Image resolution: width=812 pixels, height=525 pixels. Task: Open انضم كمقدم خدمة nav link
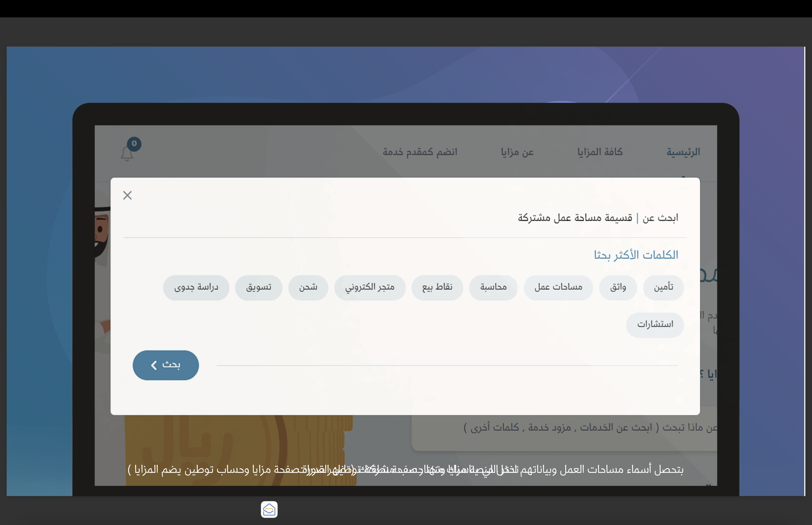(420, 152)
